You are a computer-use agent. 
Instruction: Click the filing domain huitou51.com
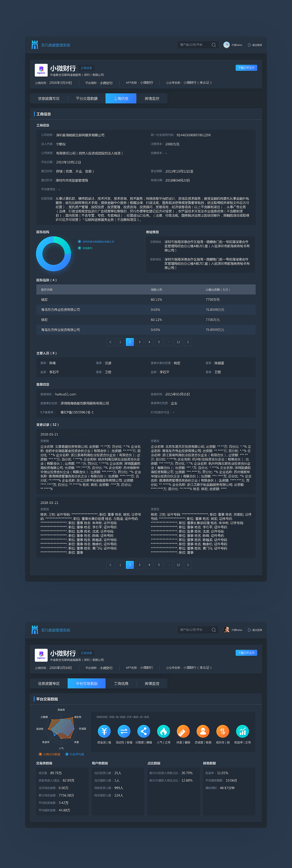pyautogui.click(x=65, y=394)
